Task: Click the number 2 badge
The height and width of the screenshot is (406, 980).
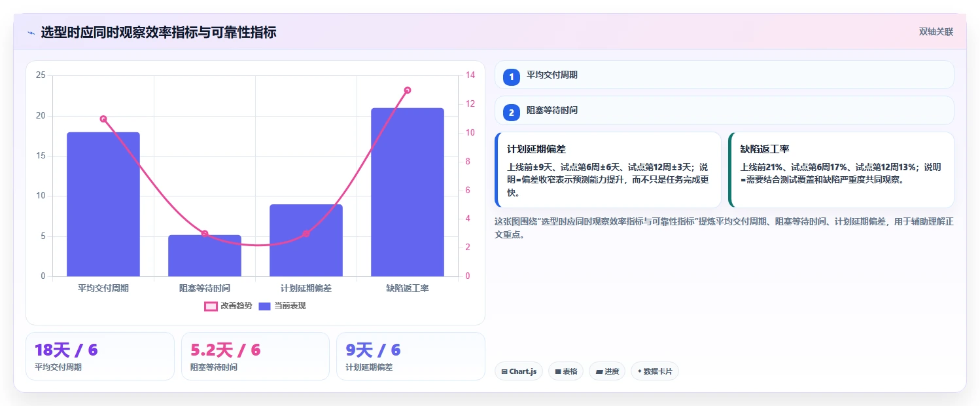Action: click(x=512, y=113)
